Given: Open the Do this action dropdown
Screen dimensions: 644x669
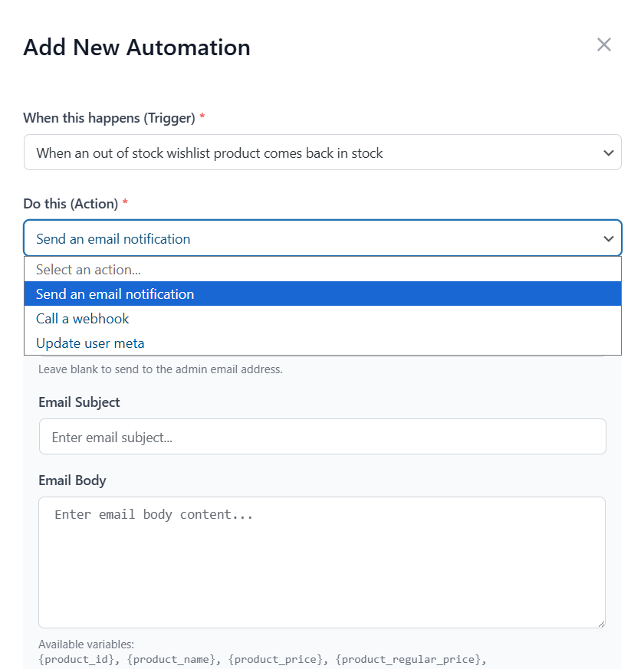Looking at the screenshot, I should point(322,238).
